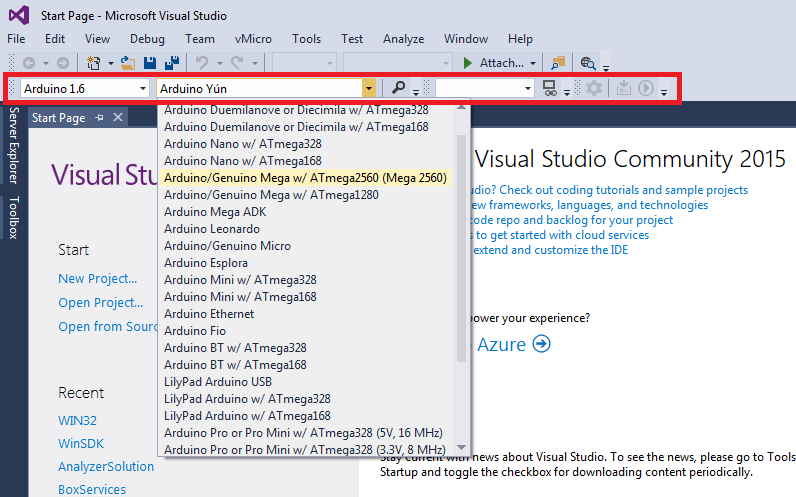Select Arduino/Genuino Mega w/ ATmega2560 from list
The width and height of the screenshot is (796, 497).
[x=305, y=177]
